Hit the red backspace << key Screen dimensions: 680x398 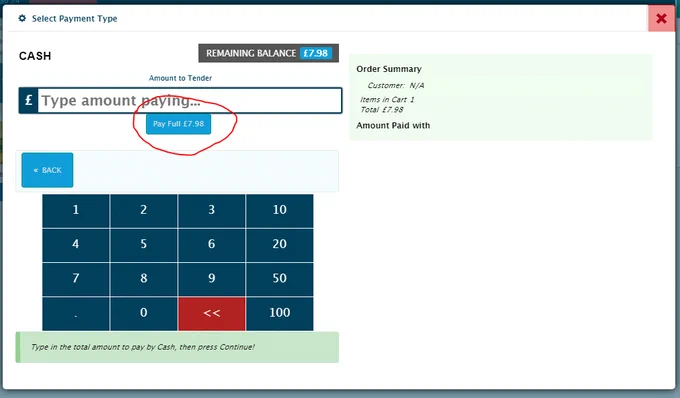click(x=212, y=313)
